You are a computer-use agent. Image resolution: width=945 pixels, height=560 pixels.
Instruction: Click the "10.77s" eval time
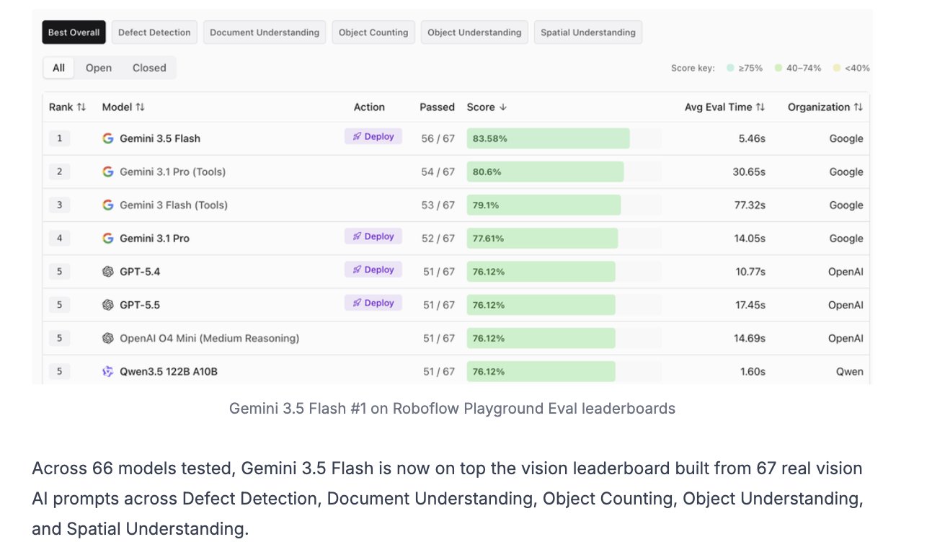click(x=750, y=272)
